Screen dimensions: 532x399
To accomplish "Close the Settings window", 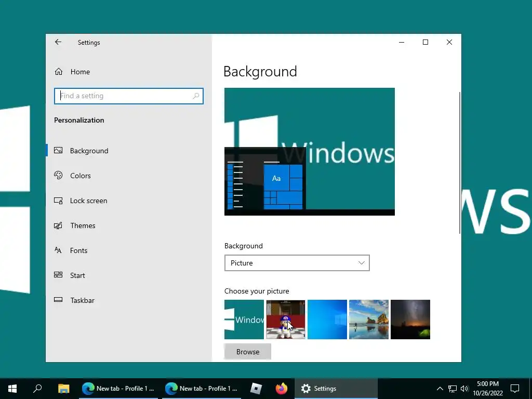I will pyautogui.click(x=449, y=42).
